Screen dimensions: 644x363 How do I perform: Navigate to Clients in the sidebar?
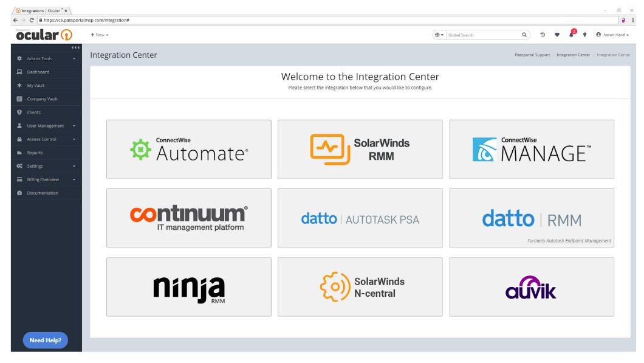coord(33,112)
